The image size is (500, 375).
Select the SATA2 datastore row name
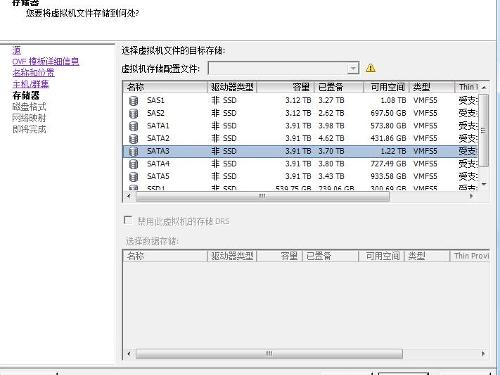coord(158,138)
